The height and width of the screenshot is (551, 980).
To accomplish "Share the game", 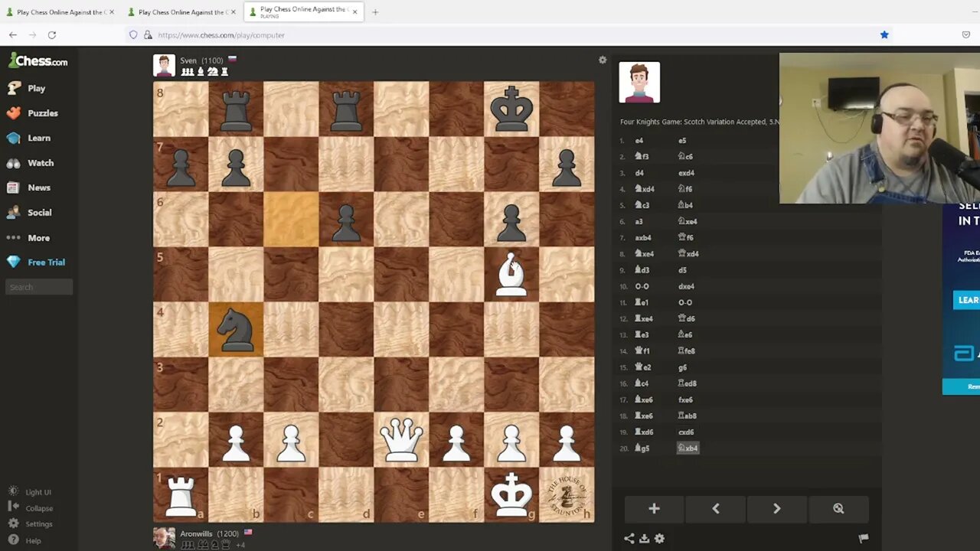I will 629,539.
